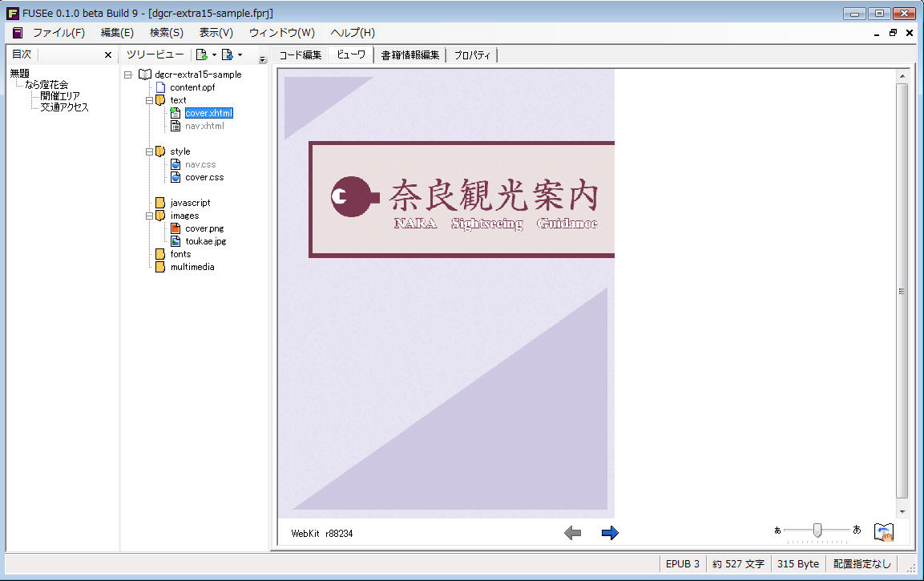Click the viewer vertical scrollbar thumb
924x581 pixels.
[902, 291]
